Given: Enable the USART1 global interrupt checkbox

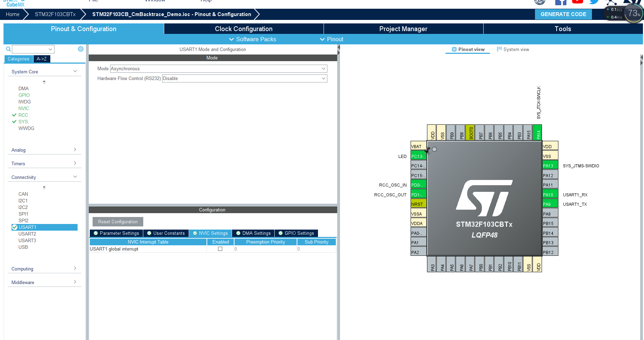Looking at the screenshot, I should [220, 249].
